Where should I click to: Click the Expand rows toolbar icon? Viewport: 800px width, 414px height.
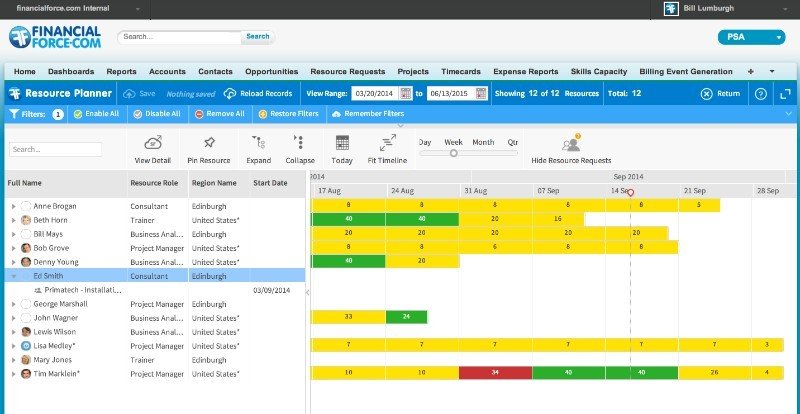pos(258,144)
